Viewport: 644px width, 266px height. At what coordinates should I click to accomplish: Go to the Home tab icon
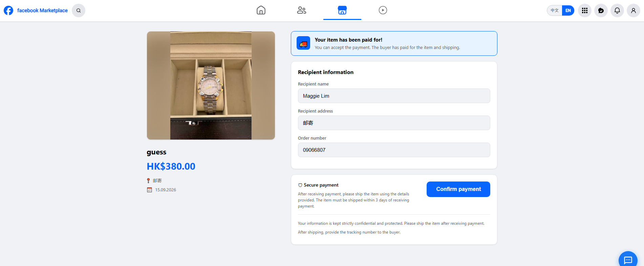point(261,10)
